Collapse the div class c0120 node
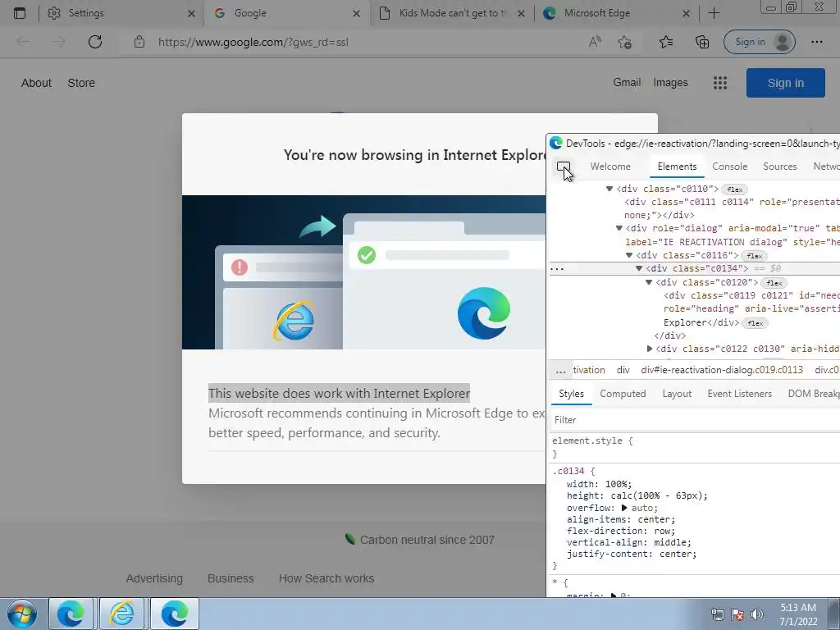840x630 pixels. click(649, 282)
